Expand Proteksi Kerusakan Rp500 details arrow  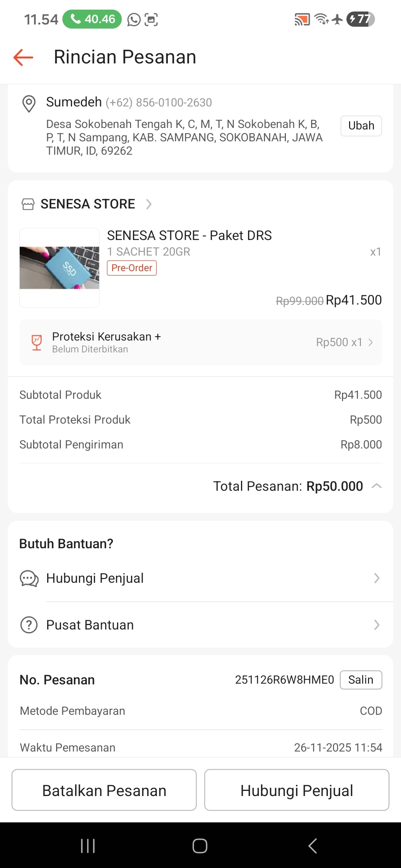click(x=371, y=342)
